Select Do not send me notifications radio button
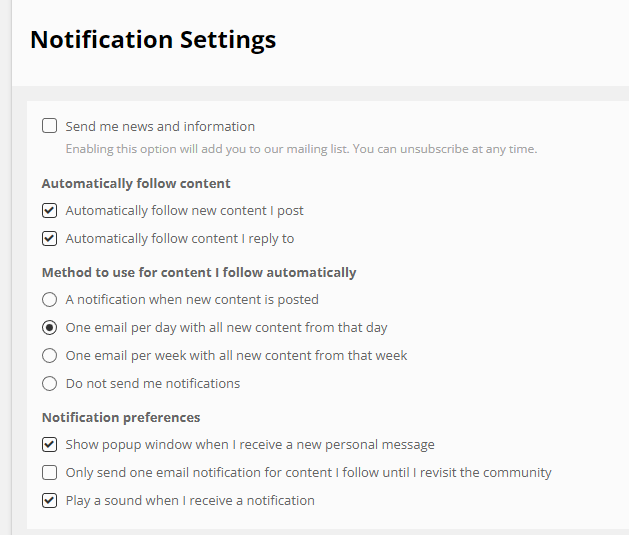The image size is (629, 535). [x=49, y=383]
